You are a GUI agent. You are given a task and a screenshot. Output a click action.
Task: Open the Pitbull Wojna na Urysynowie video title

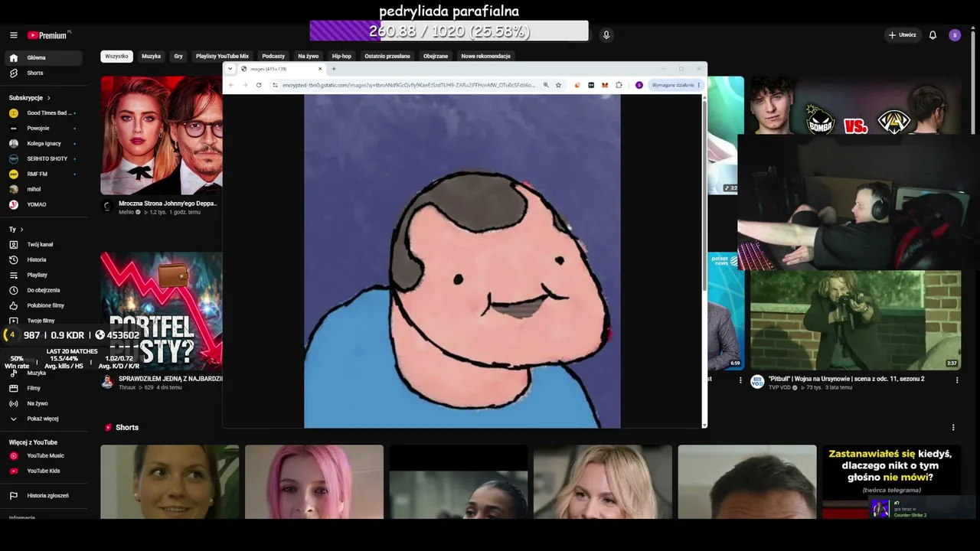846,379
